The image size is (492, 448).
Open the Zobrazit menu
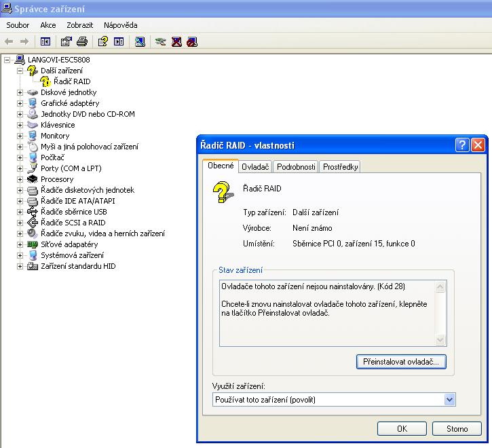pos(79,25)
